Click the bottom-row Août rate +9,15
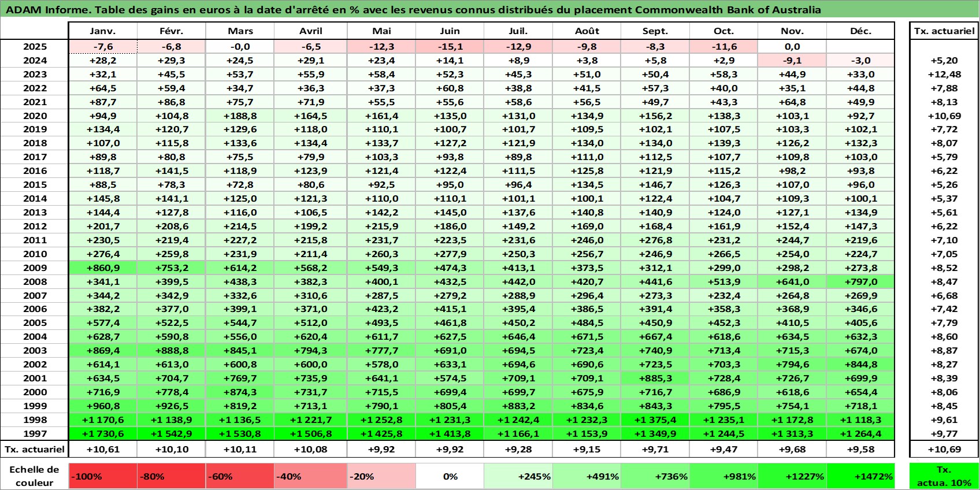Screen dimensions: 980x490 pyautogui.click(x=587, y=449)
